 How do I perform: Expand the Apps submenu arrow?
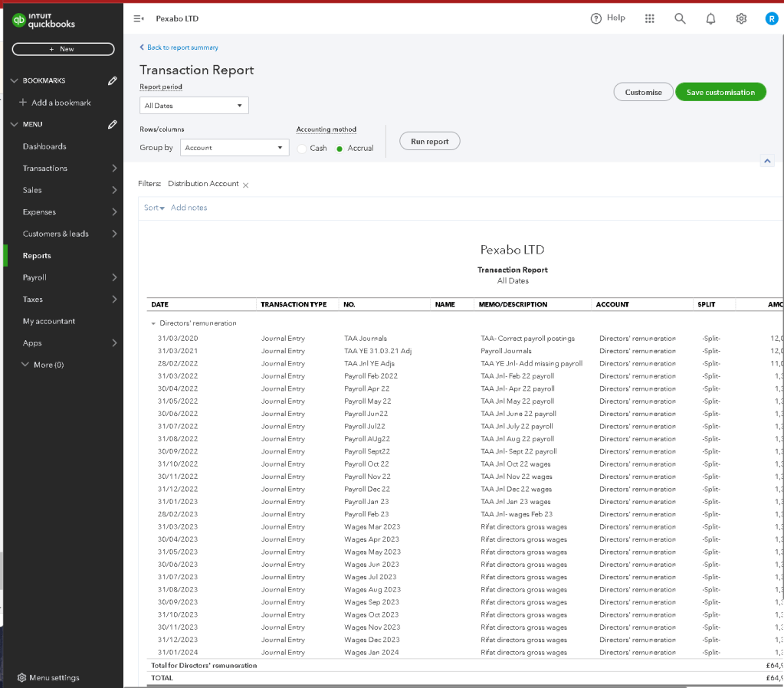click(114, 342)
